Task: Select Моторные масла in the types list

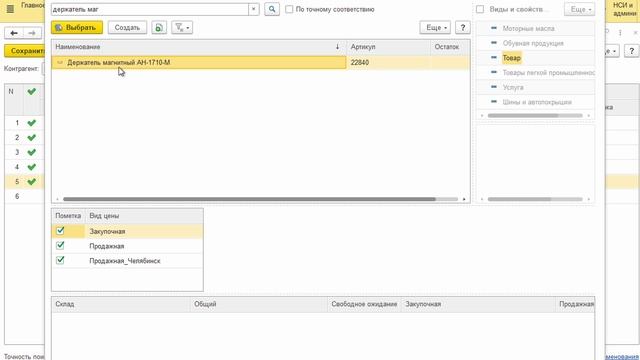Action: click(528, 28)
